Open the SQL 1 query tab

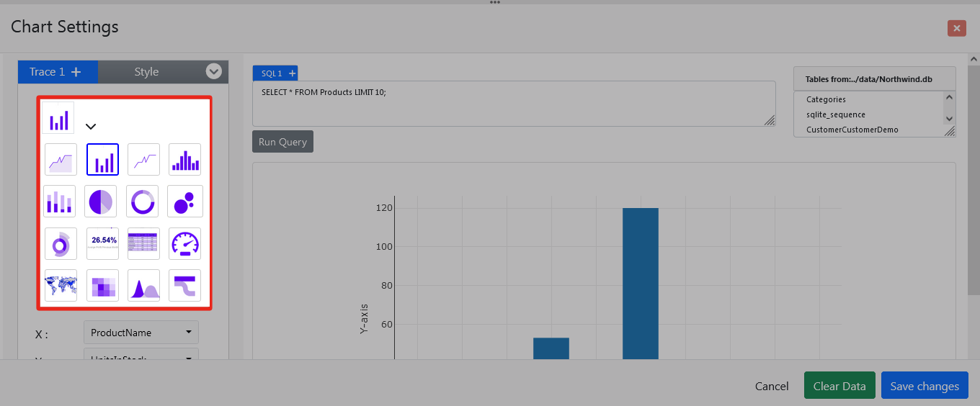pyautogui.click(x=271, y=73)
